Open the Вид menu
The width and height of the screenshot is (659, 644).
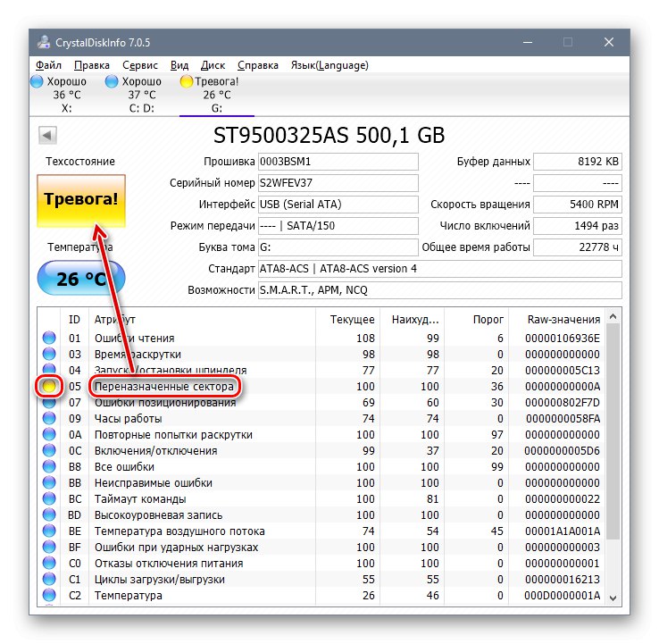point(179,65)
